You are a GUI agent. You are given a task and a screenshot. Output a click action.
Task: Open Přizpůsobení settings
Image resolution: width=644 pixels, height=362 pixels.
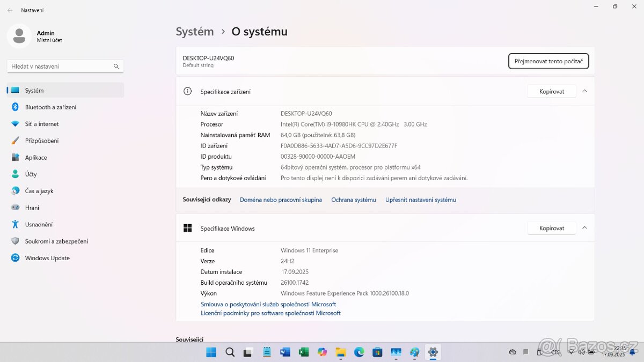(x=42, y=140)
